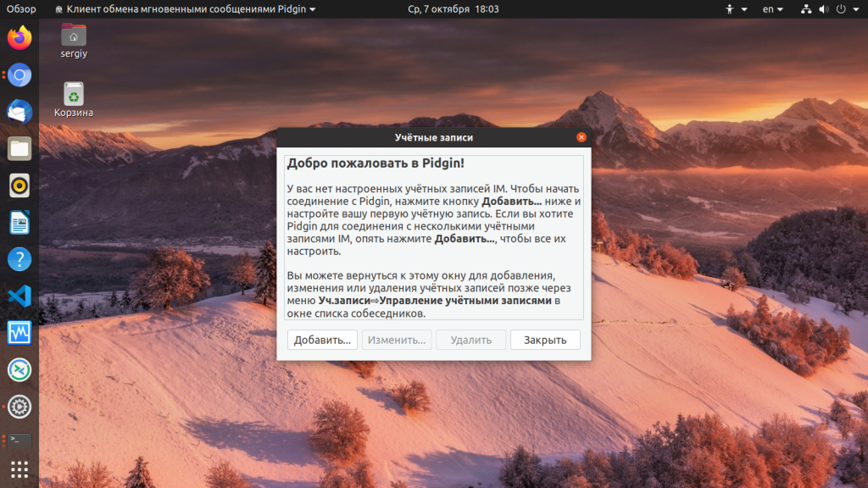
Task: Launch Rhythmbox music player from dock
Action: click(x=19, y=186)
